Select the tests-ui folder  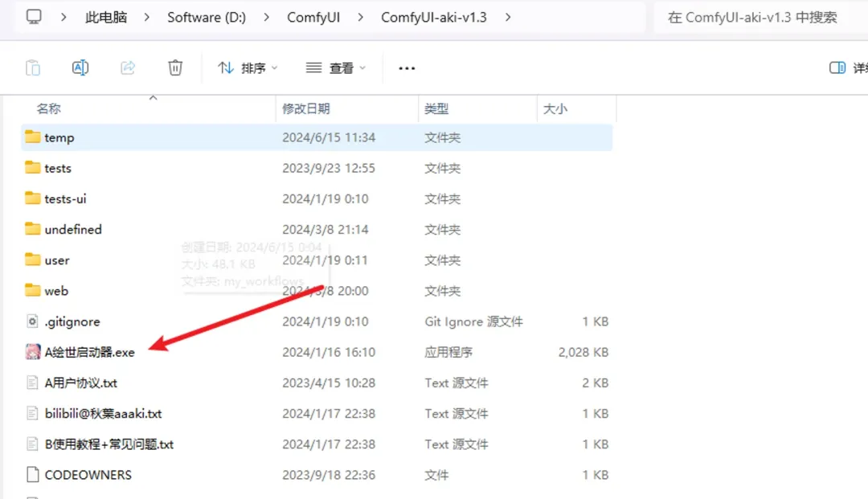pos(65,198)
